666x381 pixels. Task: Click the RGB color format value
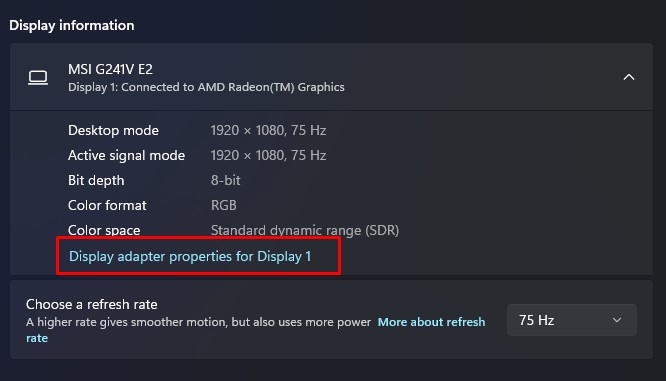(x=223, y=206)
